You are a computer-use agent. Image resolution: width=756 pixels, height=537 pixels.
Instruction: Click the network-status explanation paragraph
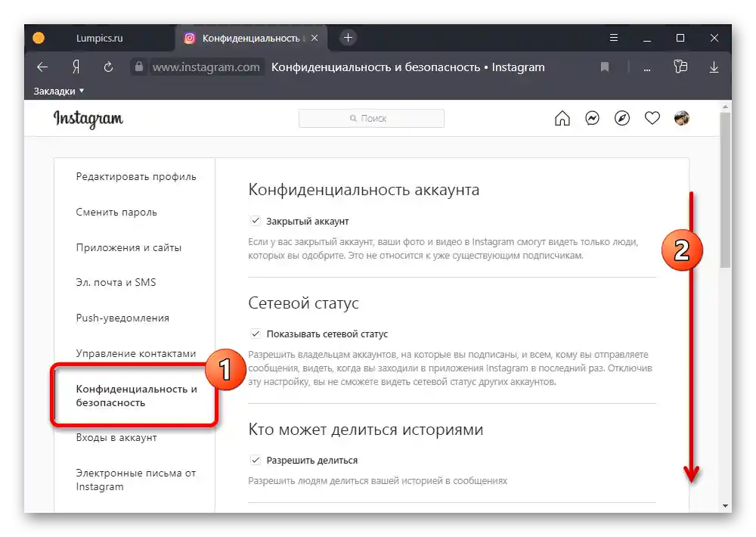click(451, 368)
